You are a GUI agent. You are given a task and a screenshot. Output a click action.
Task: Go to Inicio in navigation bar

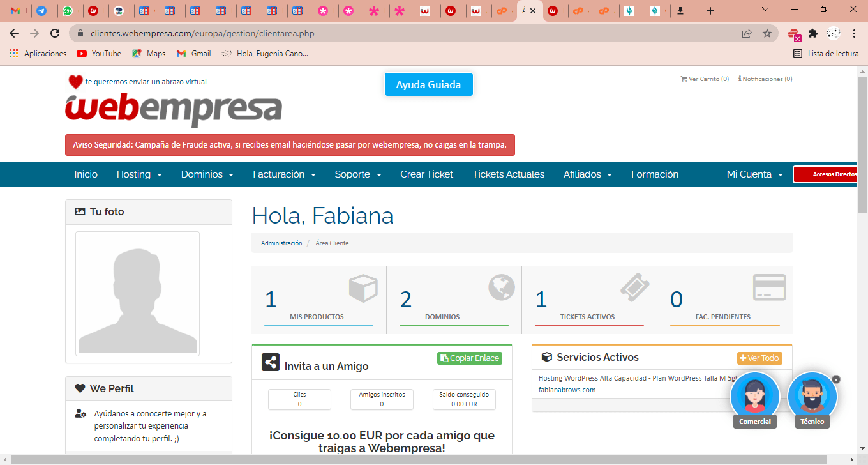(x=86, y=174)
